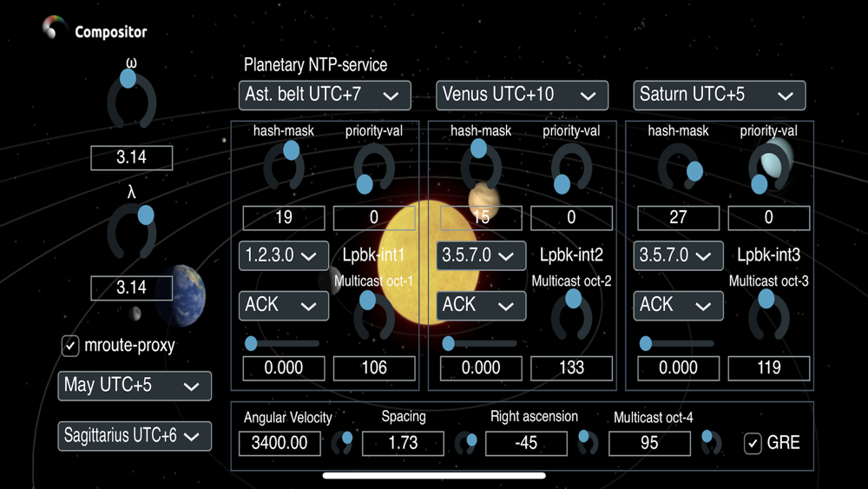Click the ω value field showing 3.14
868x489 pixels.
point(132,158)
